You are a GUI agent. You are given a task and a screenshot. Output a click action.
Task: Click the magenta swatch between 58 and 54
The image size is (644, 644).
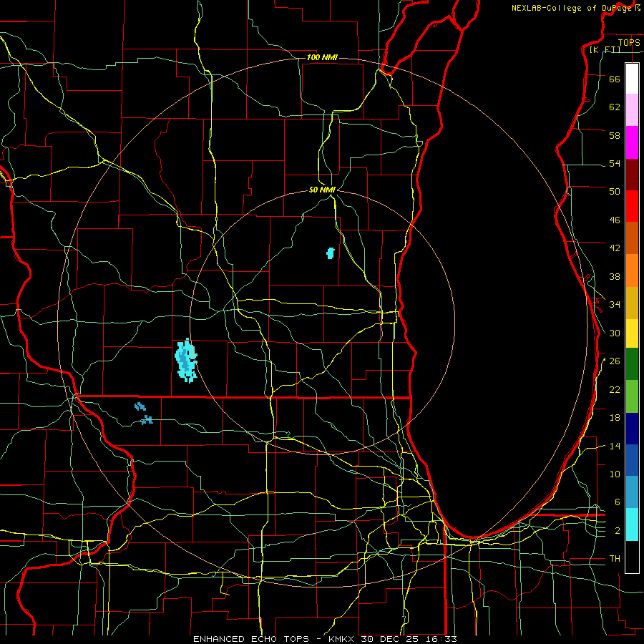tap(632, 142)
